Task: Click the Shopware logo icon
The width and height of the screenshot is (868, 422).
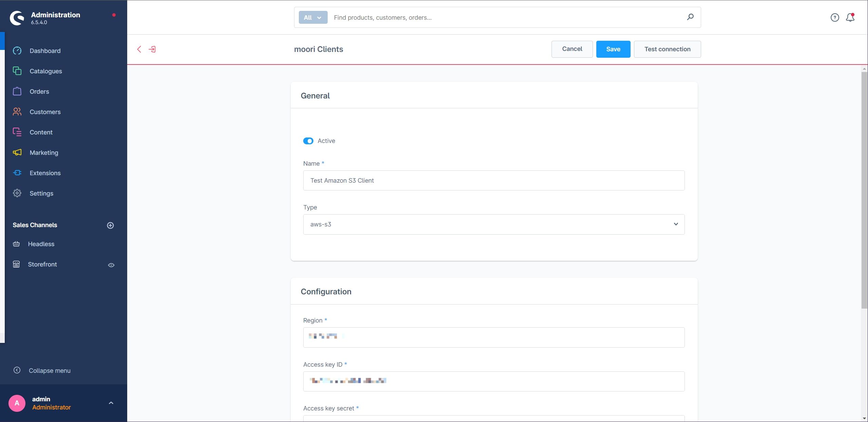Action: tap(17, 18)
